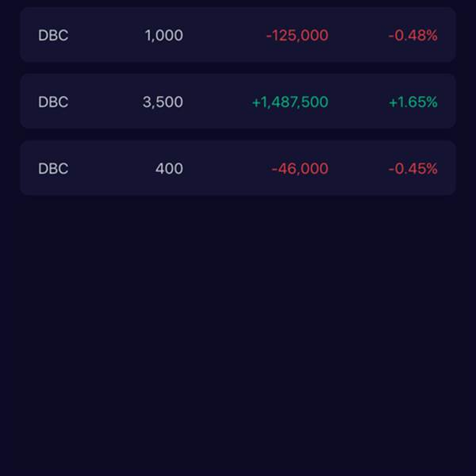The height and width of the screenshot is (476, 476).
Task: Tap the DBC ticker in the 1,000 row
Action: click(x=53, y=35)
